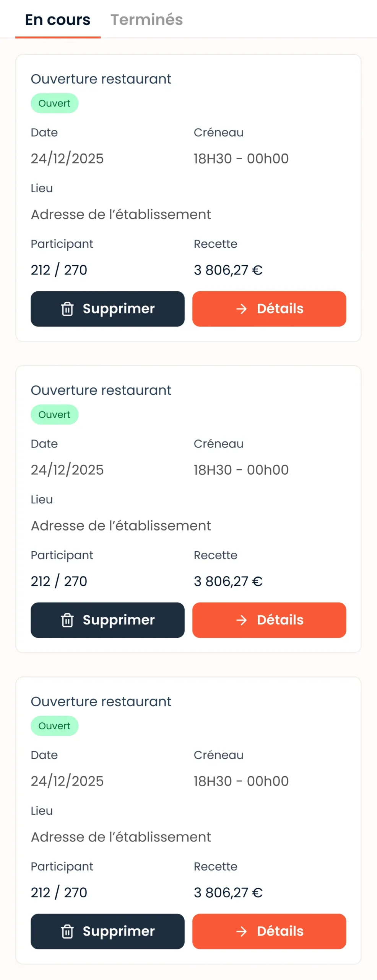Image resolution: width=377 pixels, height=980 pixels.
Task: Click Adresse de l'établissement in the third card
Action: tap(121, 837)
